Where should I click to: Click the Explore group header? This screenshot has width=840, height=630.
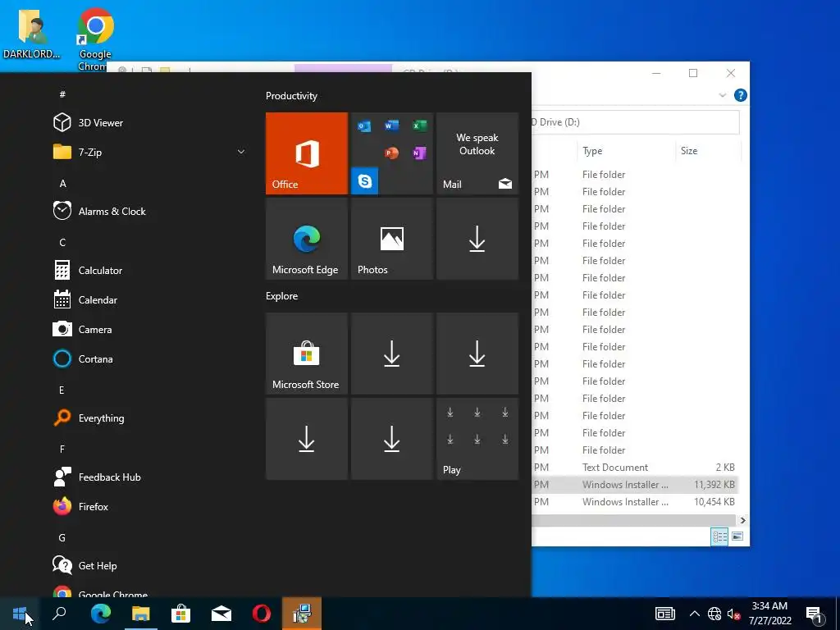[x=282, y=296]
